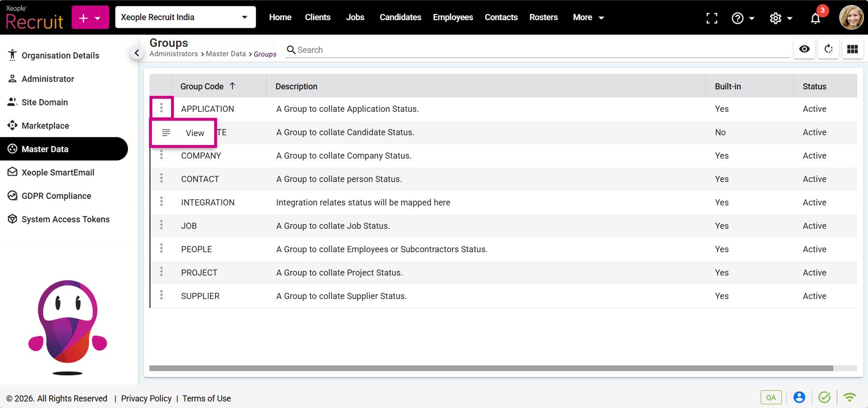The width and height of the screenshot is (868, 408).
Task: Open Organisation Details in sidebar
Action: 64,55
